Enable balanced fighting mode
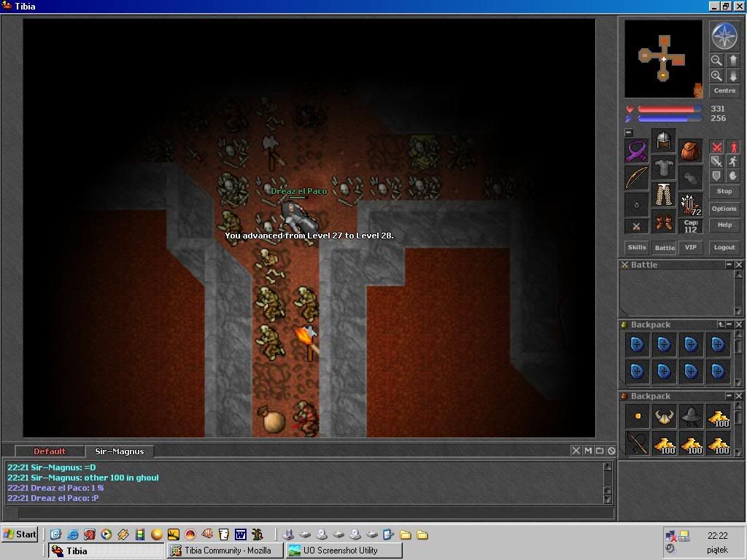This screenshot has height=560, width=747. [716, 161]
